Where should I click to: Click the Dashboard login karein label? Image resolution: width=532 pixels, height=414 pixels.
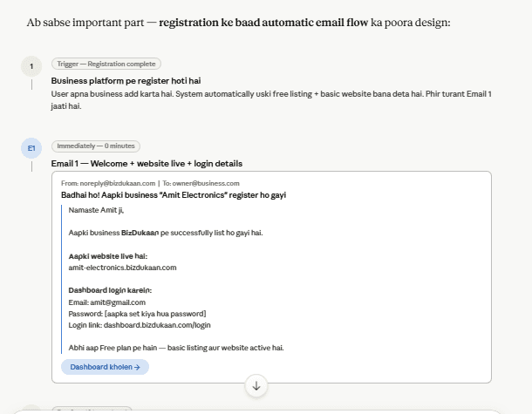click(110, 290)
